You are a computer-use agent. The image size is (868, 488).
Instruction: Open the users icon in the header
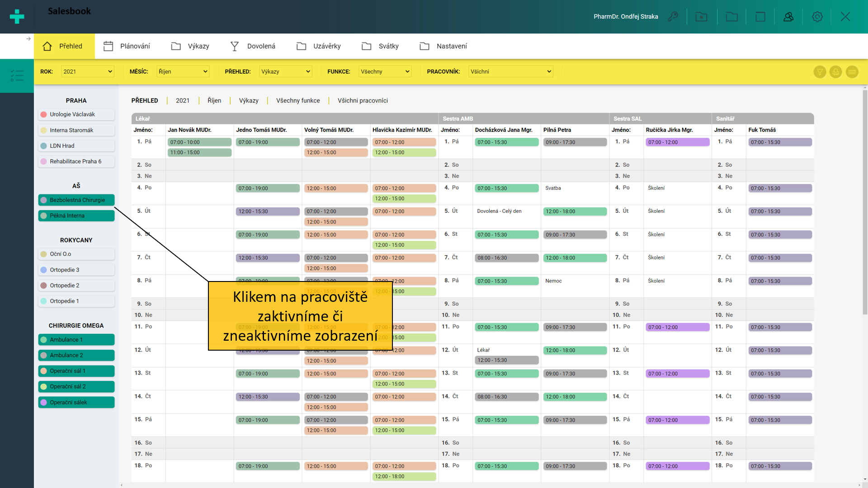click(x=788, y=17)
